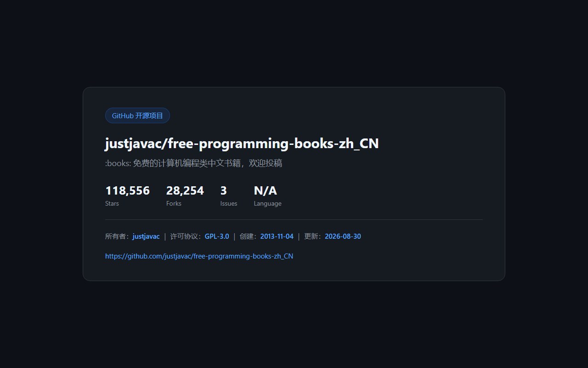This screenshot has height=368, width=588.
Task: Open the GitHub repository URL link
Action: click(199, 256)
